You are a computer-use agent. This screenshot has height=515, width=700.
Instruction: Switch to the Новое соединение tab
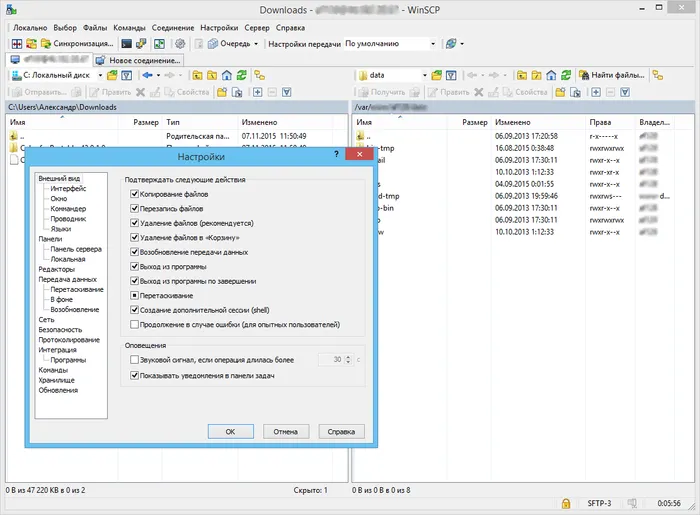pos(138,60)
